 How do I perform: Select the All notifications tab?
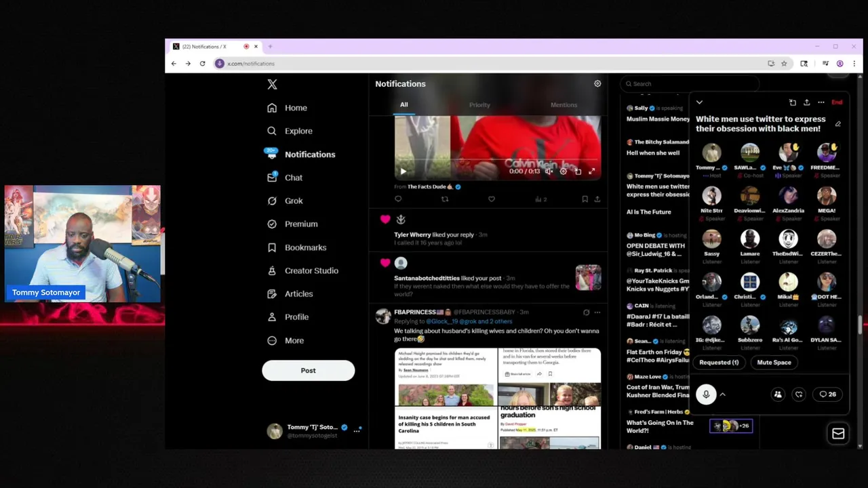[x=403, y=105]
